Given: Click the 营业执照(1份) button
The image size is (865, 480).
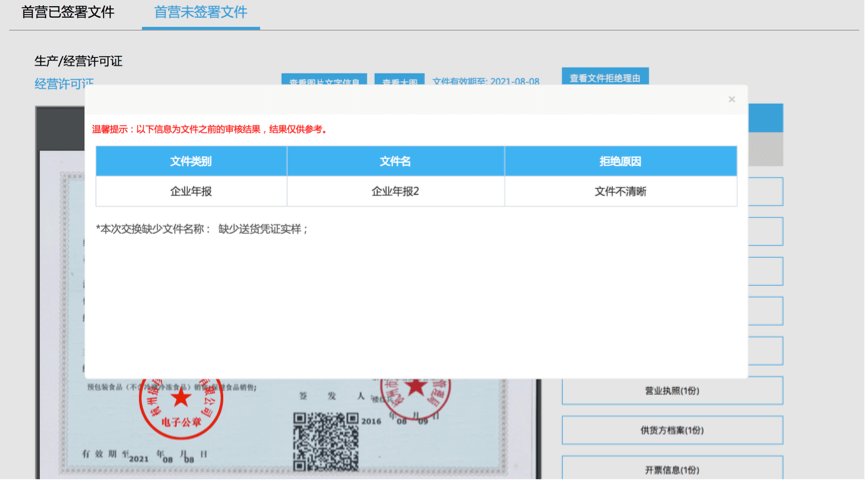Looking at the screenshot, I should pyautogui.click(x=672, y=391).
